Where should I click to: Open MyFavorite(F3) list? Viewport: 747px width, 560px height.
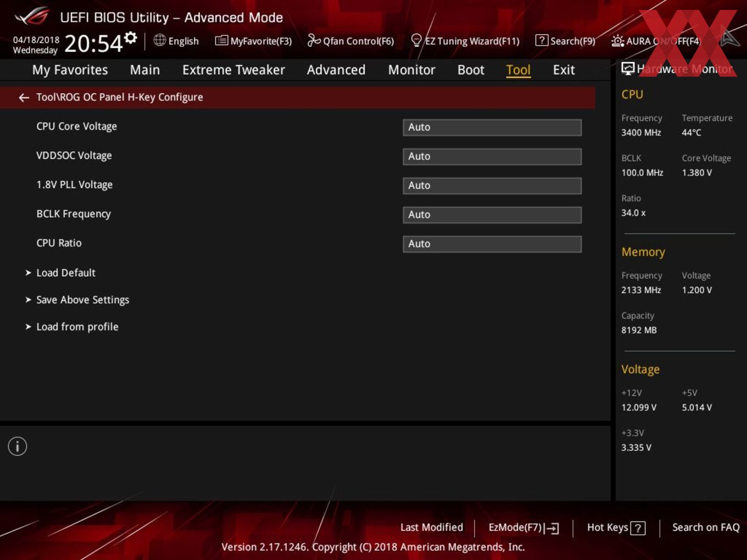click(253, 41)
